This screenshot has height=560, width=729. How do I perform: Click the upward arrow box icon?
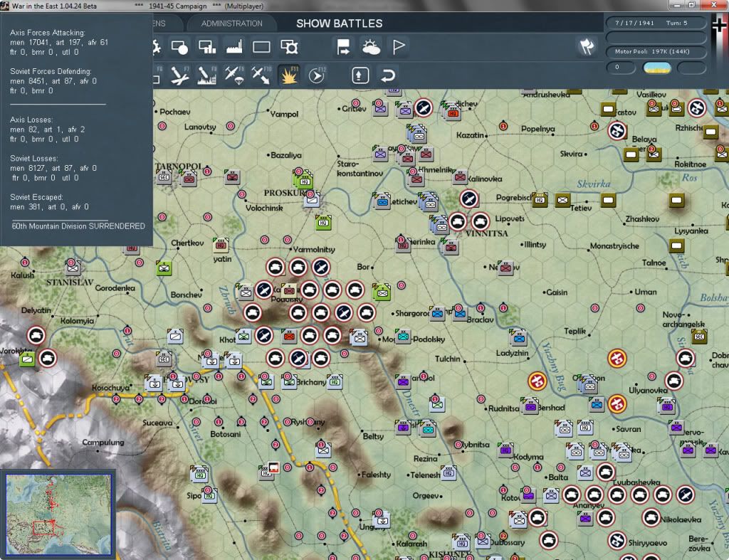(x=360, y=75)
